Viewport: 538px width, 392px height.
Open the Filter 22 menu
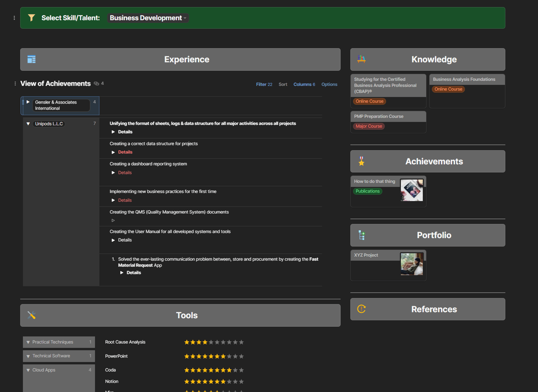pos(264,84)
